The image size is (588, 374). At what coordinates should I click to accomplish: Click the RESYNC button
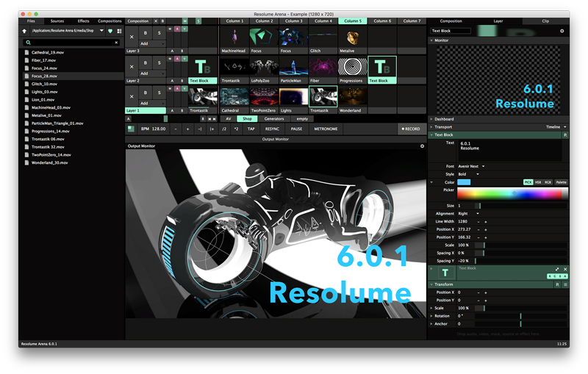point(272,129)
